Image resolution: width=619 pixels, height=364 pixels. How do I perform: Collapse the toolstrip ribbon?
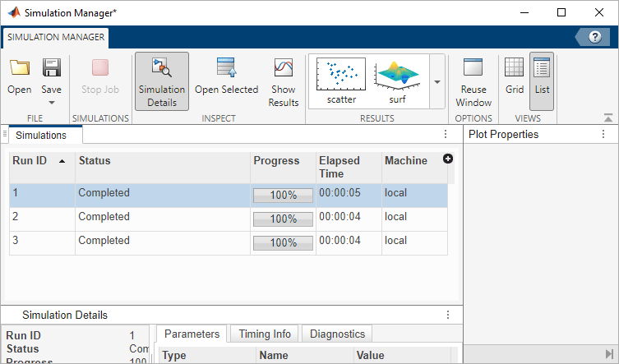tap(608, 117)
